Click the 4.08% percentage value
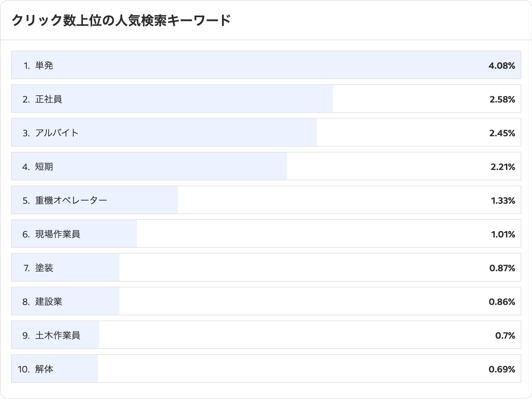Viewport: 532px width, 399px height. tap(501, 66)
